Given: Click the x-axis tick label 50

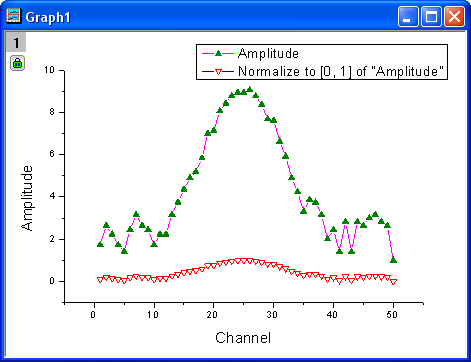Looking at the screenshot, I should (x=392, y=314).
